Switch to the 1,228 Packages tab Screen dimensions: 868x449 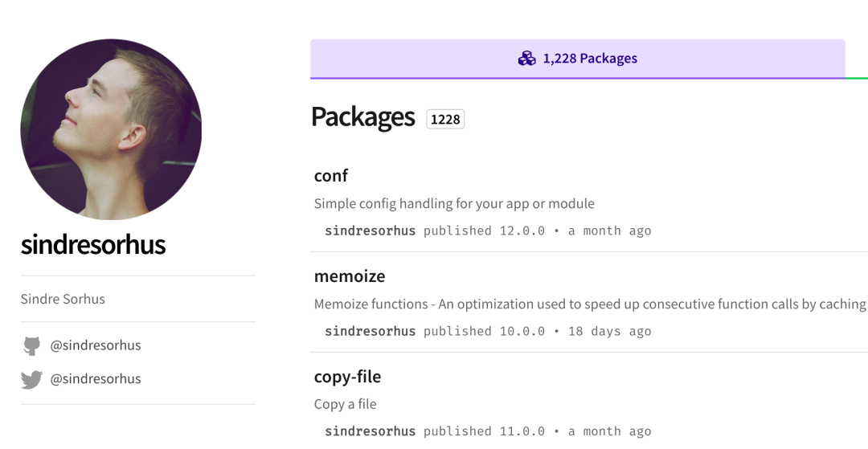578,59
